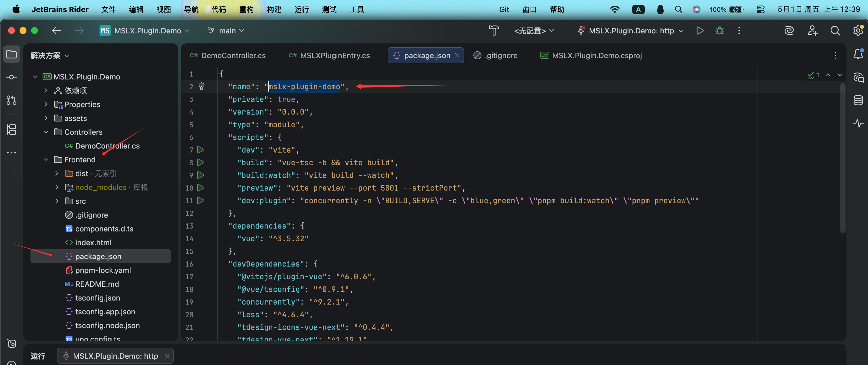
Task: Expand the assets folder
Action: (46, 118)
